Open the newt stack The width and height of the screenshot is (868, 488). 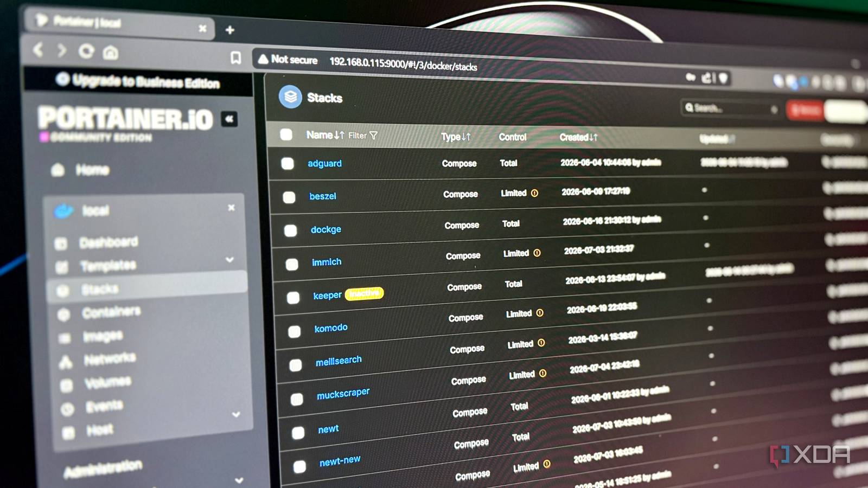[x=328, y=429]
